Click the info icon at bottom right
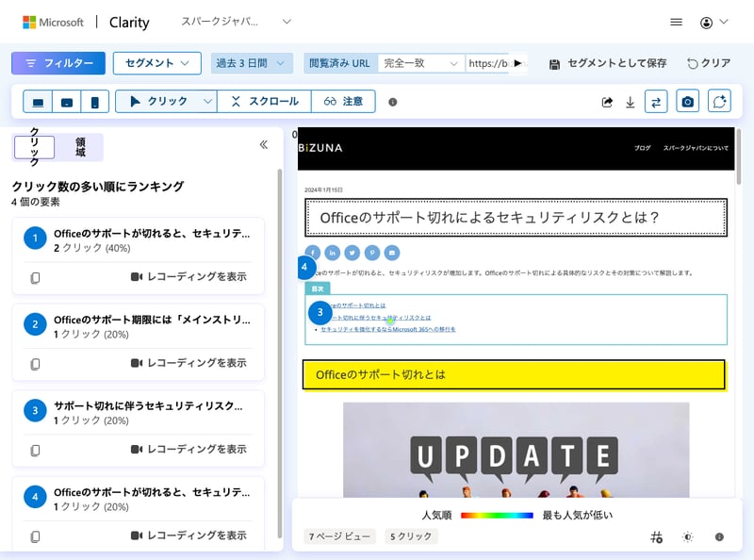The width and height of the screenshot is (754, 560). (719, 537)
